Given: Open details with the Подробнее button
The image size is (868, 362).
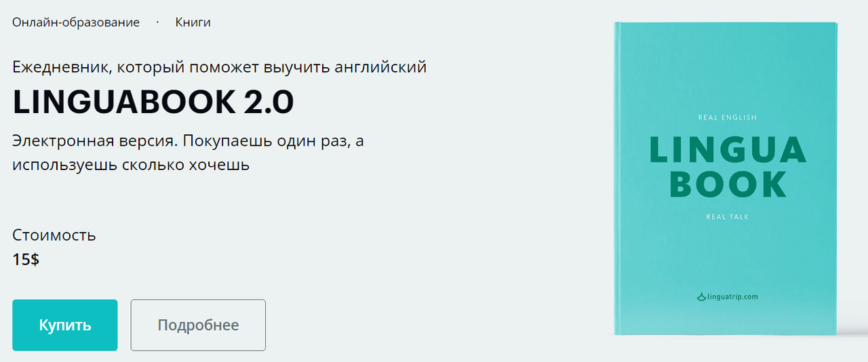Looking at the screenshot, I should pyautogui.click(x=198, y=325).
